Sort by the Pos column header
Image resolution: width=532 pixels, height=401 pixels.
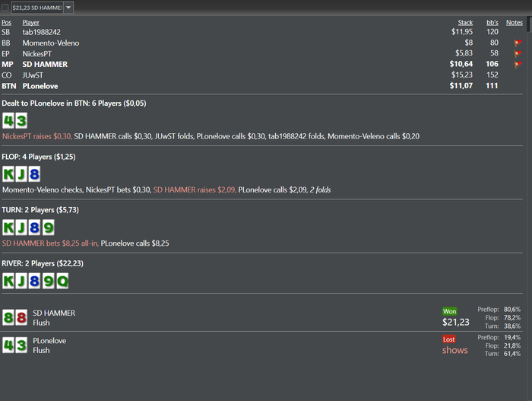pos(6,22)
